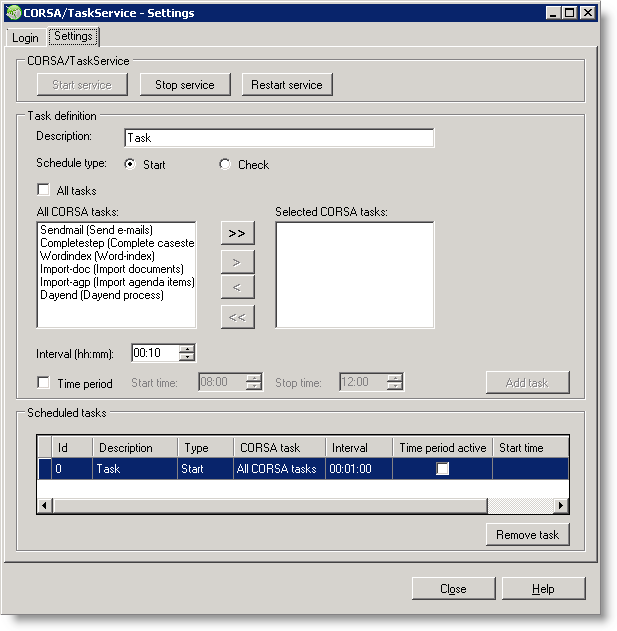Increase interval with up spinner arrow
Screen dimensions: 617x631
coord(187,348)
